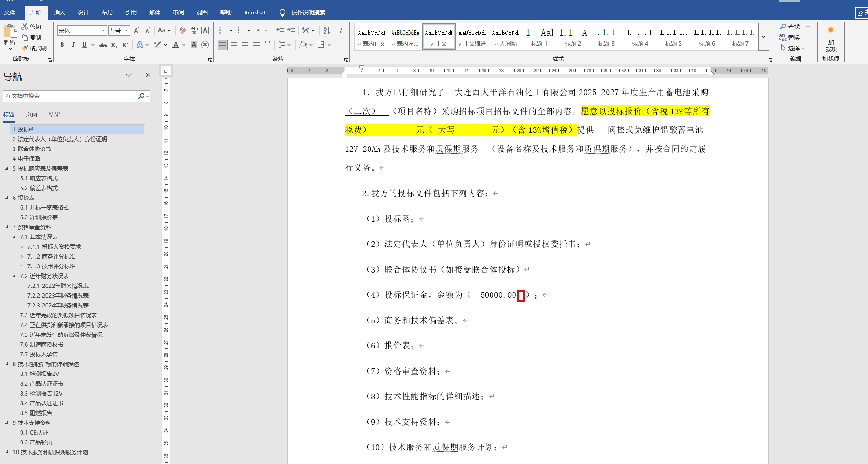Open the 插入 (Insert) ribbon tab
This screenshot has width=868, height=464.
pyautogui.click(x=59, y=13)
